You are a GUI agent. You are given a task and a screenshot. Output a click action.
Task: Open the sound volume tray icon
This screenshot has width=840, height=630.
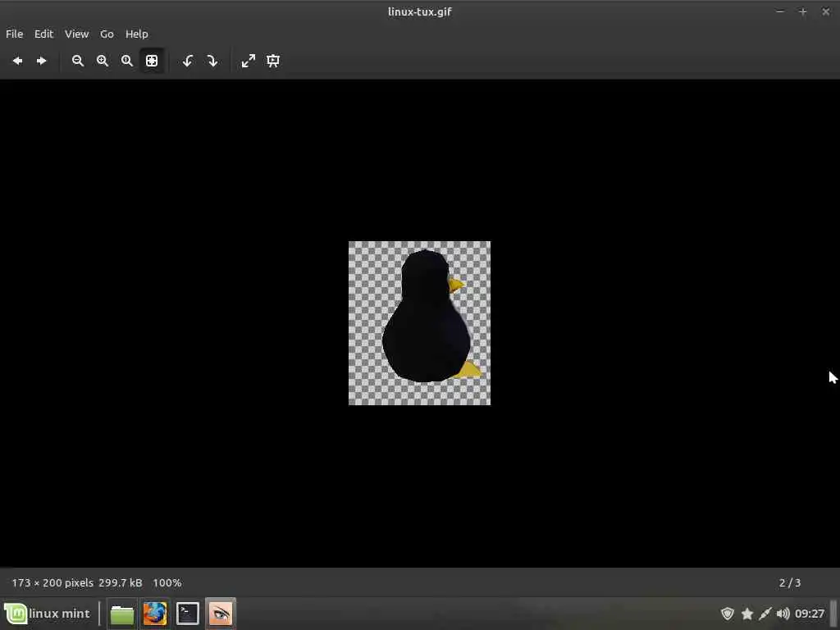point(783,614)
